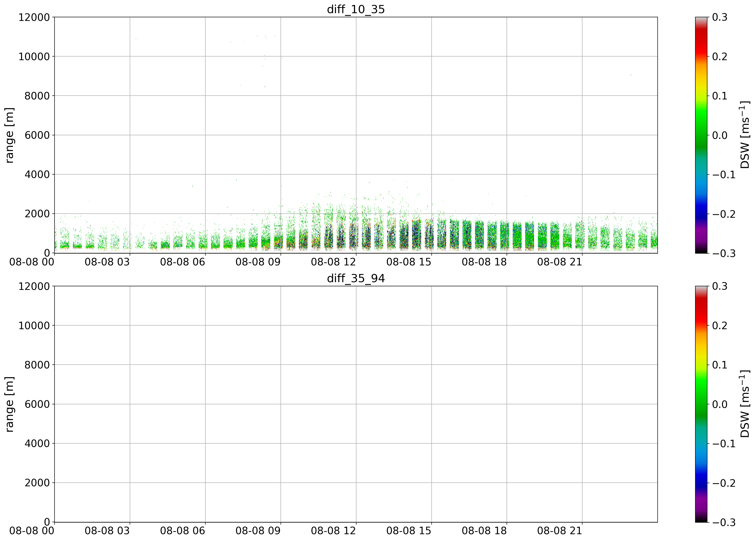Click the −0.1 tick on diff_10_35 colorbar
The image size is (756, 541).
tap(724, 175)
